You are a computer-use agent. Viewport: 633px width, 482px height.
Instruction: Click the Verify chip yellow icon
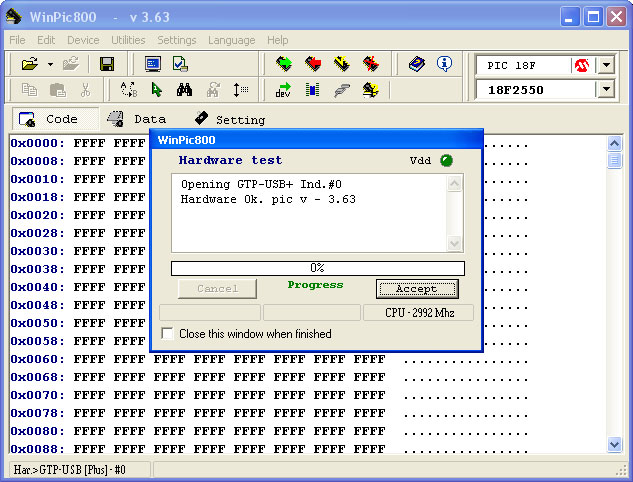coord(342,64)
